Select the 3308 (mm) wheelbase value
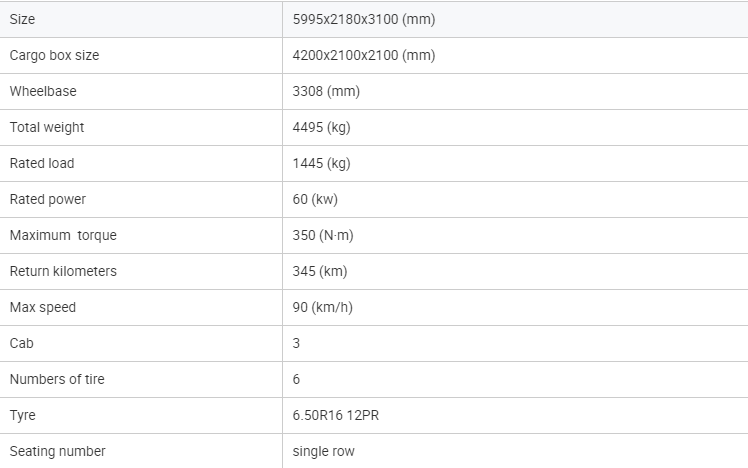 (x=326, y=91)
